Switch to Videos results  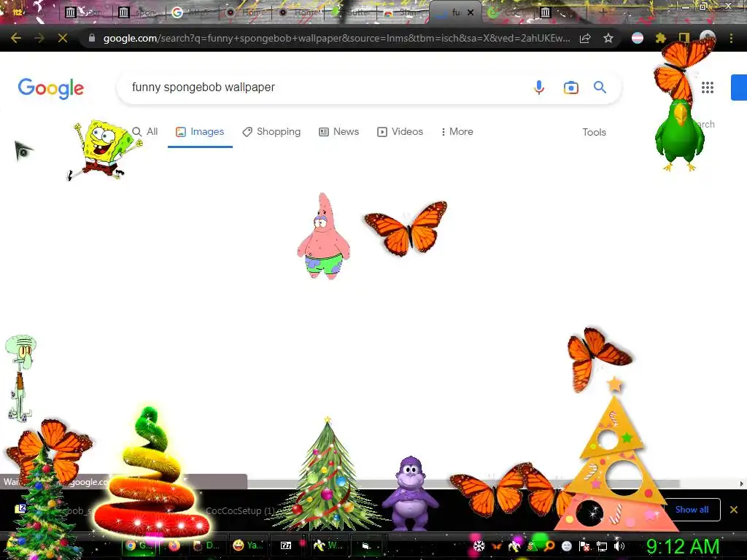click(400, 132)
